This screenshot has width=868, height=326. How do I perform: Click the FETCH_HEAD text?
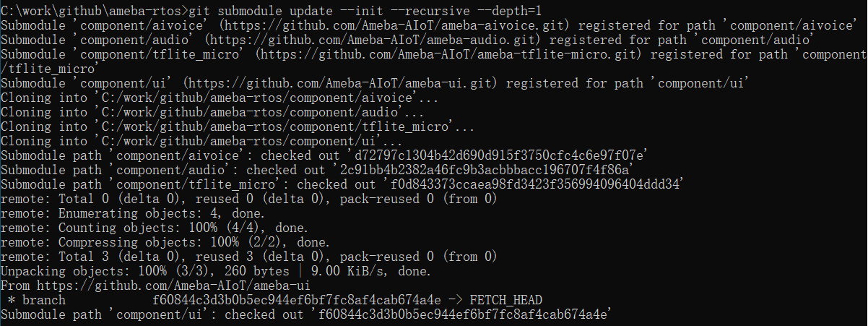click(x=505, y=300)
